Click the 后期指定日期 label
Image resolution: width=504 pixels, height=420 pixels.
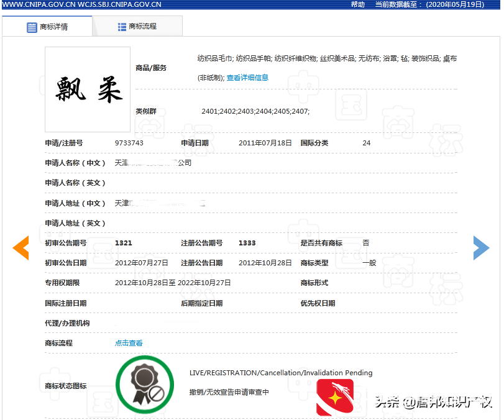(x=202, y=303)
